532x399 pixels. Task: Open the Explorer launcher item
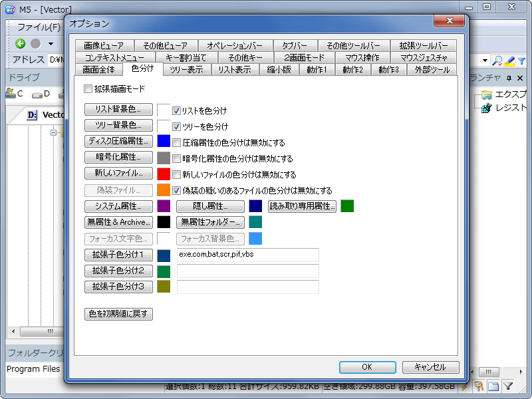pyautogui.click(x=505, y=94)
